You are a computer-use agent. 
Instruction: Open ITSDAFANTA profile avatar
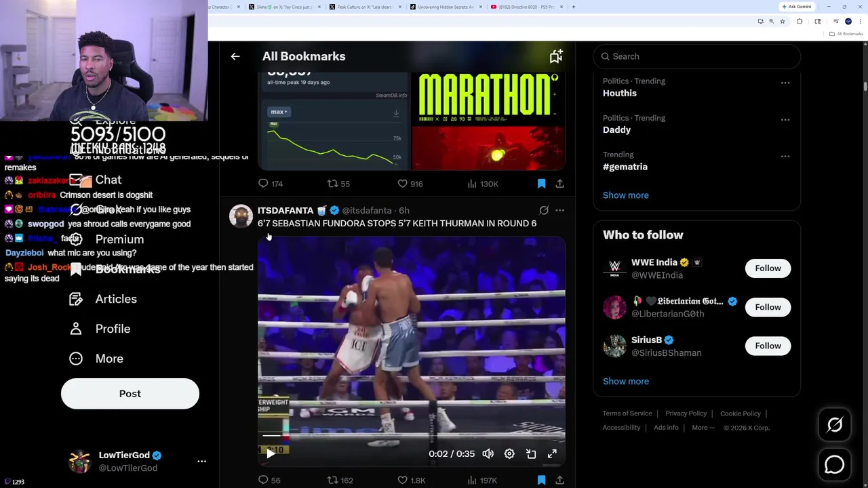[x=241, y=216]
